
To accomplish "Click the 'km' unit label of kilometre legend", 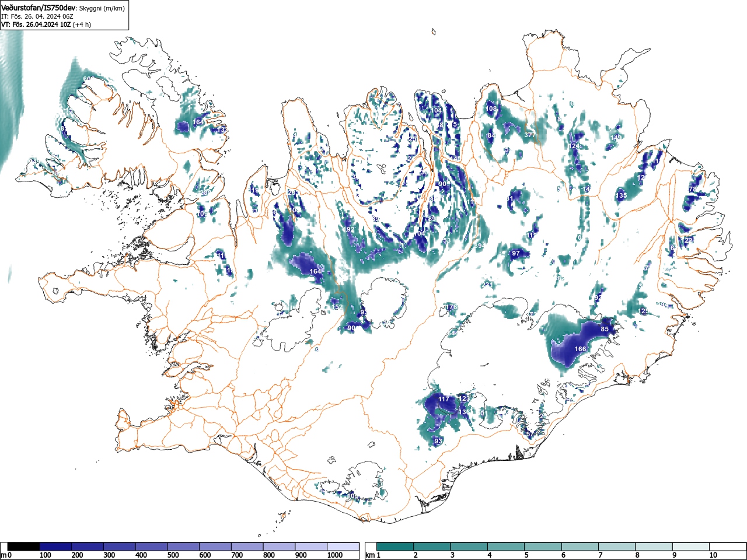I will coord(370,555).
